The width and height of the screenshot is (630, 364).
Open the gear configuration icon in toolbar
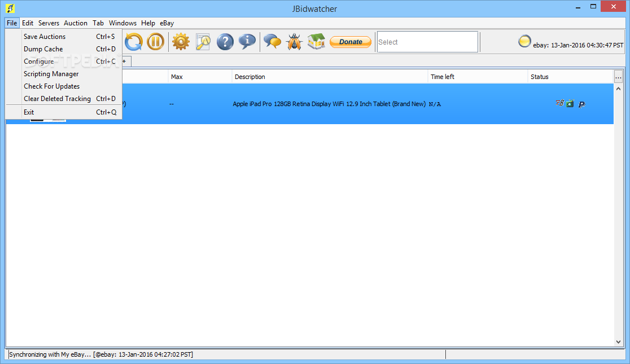[181, 42]
